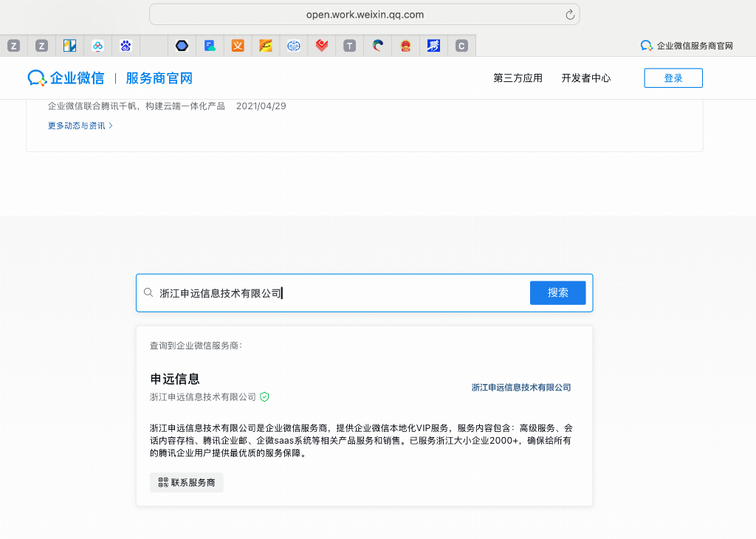Open the 服务商官网 header link
This screenshot has width=756, height=539.
pyautogui.click(x=159, y=78)
